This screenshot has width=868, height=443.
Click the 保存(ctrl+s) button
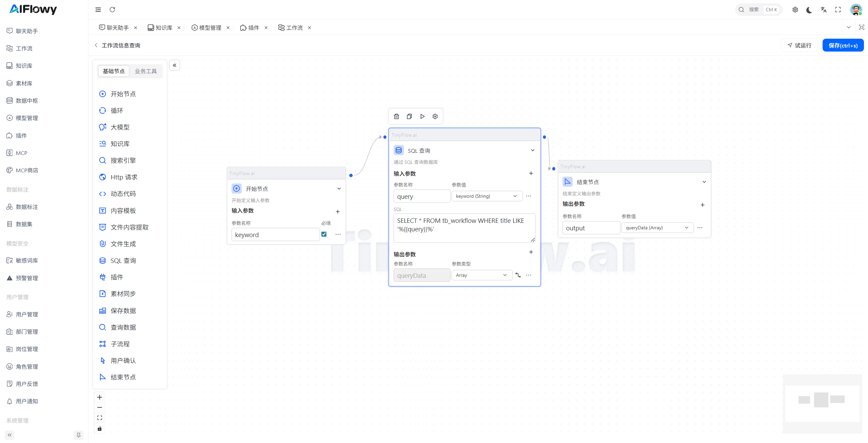pyautogui.click(x=843, y=45)
